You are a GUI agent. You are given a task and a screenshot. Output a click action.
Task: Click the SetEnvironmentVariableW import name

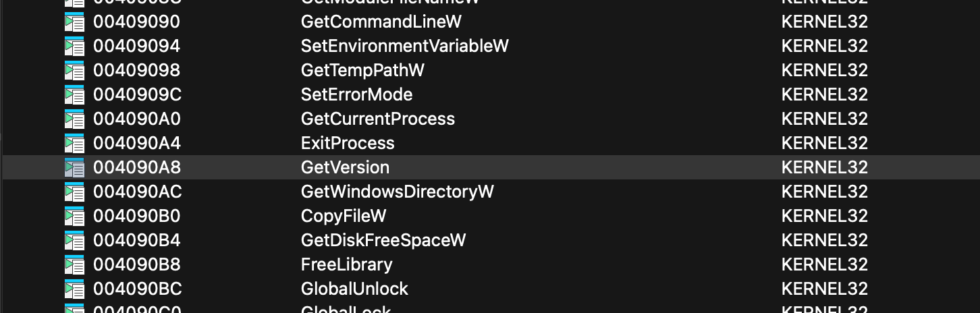pyautogui.click(x=404, y=47)
